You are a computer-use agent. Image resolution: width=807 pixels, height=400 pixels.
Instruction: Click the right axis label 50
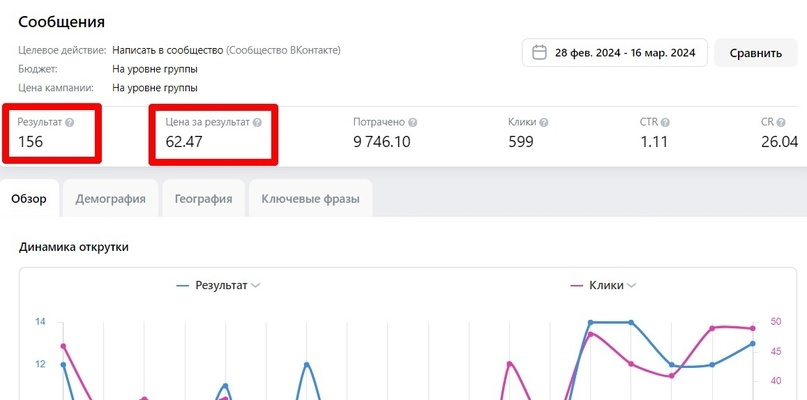[776, 322]
